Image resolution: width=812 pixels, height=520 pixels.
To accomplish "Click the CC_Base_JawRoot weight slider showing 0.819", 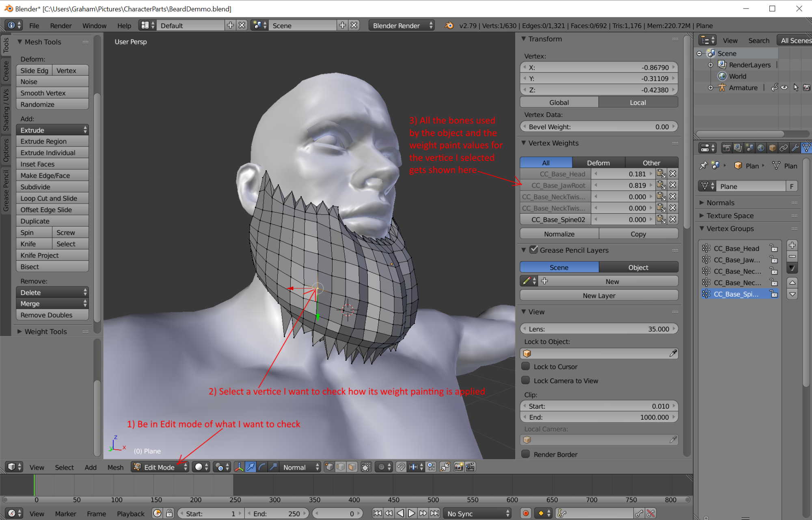I will point(623,185).
